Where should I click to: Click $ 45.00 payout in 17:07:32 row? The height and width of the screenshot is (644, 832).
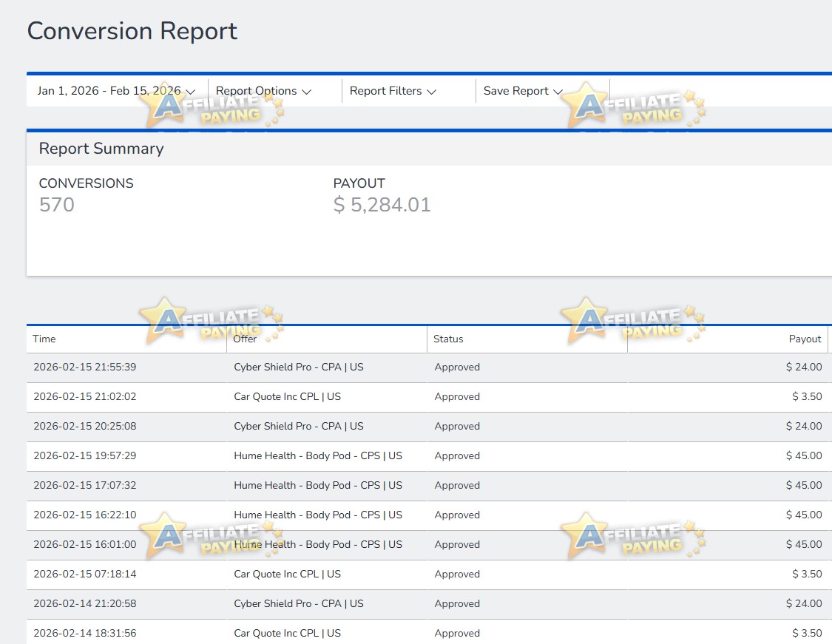[x=804, y=485]
